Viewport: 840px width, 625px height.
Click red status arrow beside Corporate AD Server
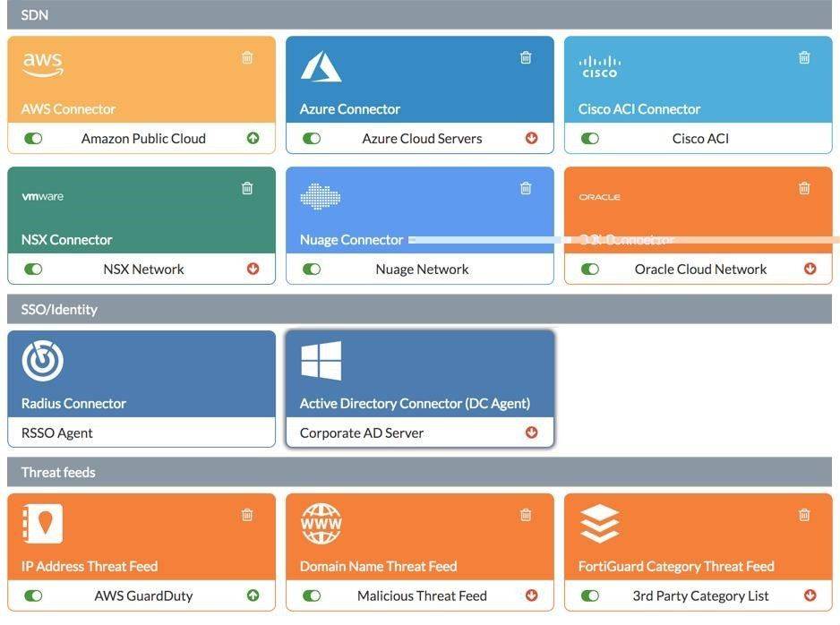531,432
